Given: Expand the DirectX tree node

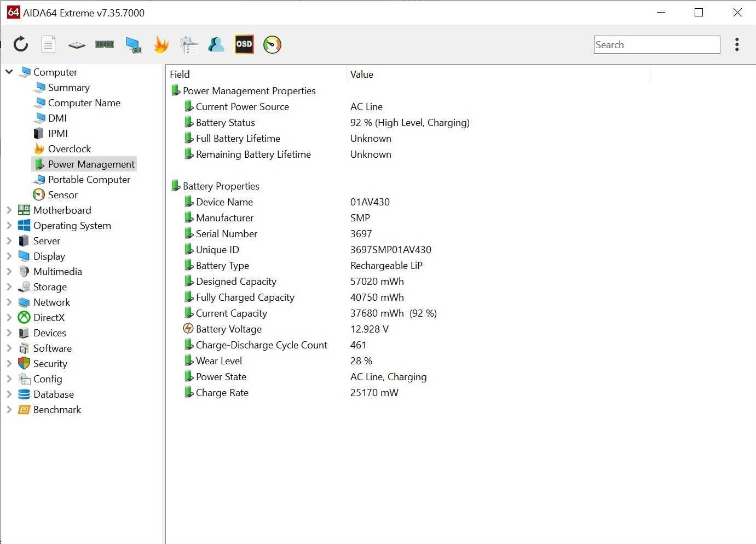Looking at the screenshot, I should (x=9, y=317).
